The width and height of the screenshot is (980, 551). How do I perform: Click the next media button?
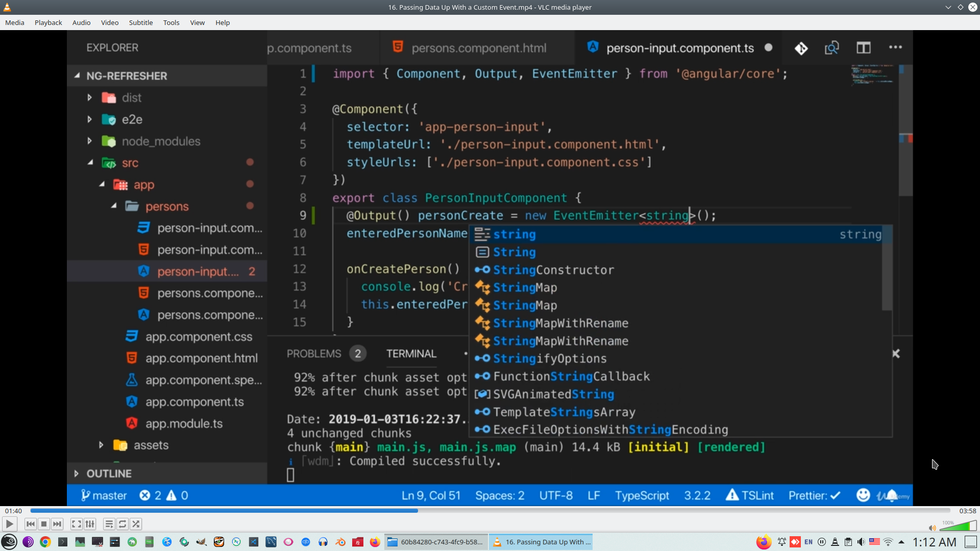click(x=57, y=524)
